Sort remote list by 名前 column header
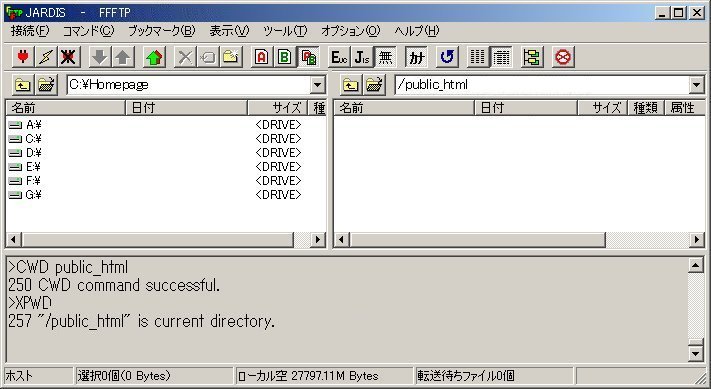Viewport: 711px width, 389px height. 404,108
